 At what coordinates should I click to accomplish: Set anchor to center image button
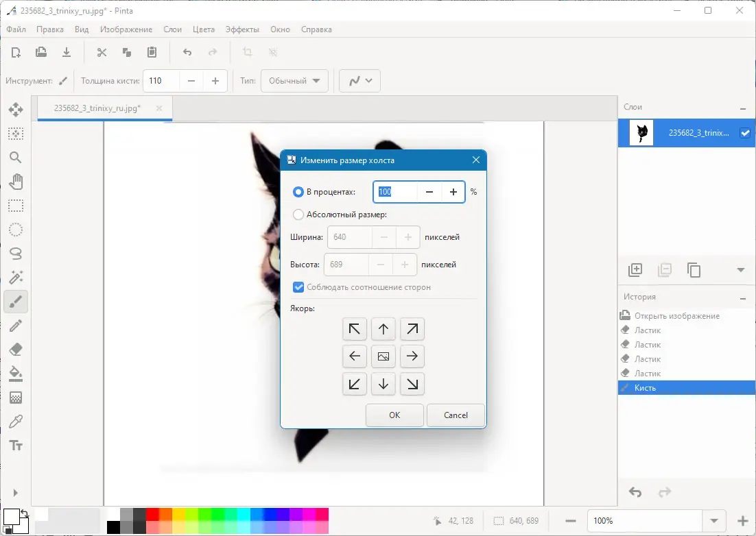(383, 356)
